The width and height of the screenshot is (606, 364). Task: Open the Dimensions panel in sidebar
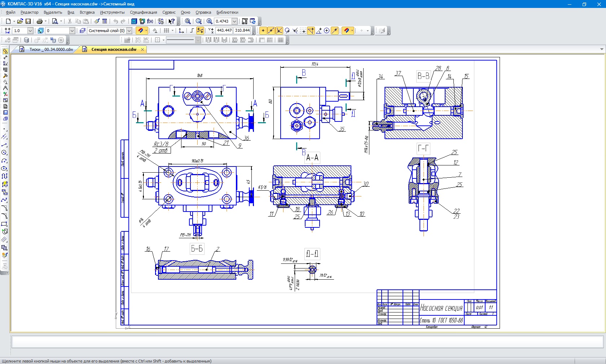5,57
